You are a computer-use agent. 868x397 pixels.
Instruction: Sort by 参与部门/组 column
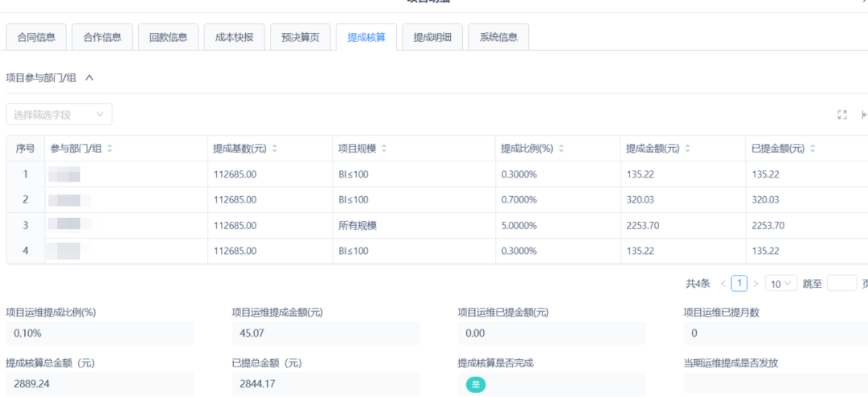pos(109,149)
